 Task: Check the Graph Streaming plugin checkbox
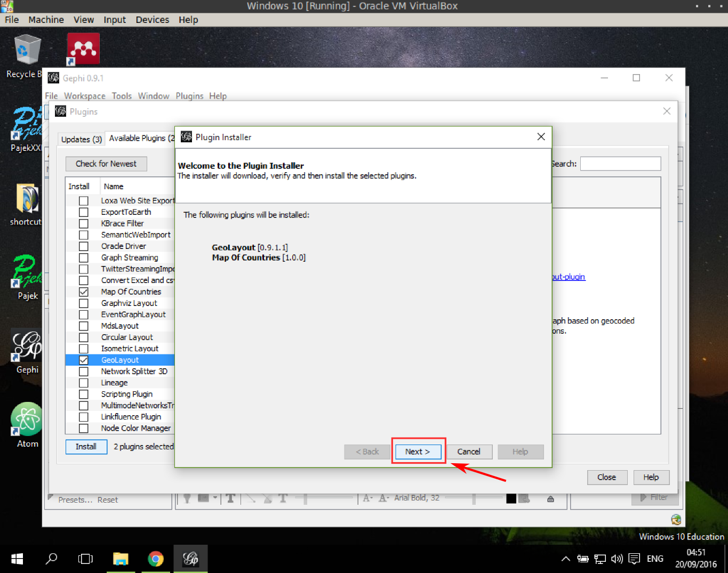pyautogui.click(x=84, y=257)
